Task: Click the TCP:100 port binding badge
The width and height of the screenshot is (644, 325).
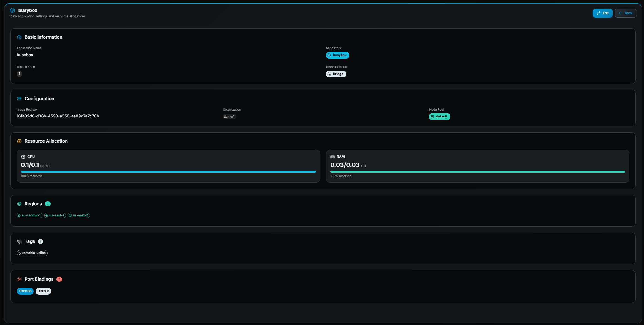Action: [25, 291]
